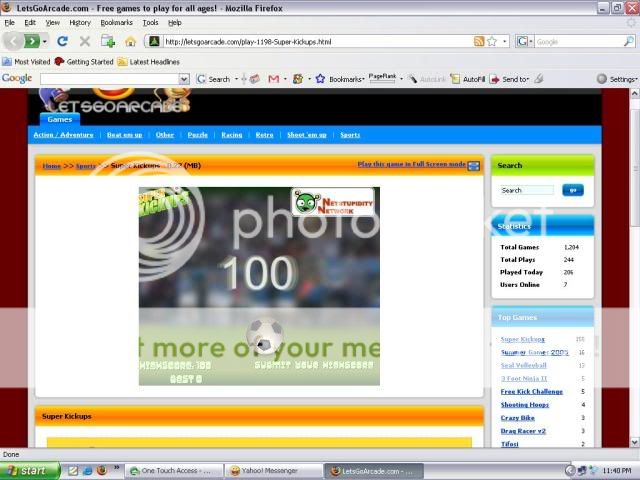Open Latest Headlines feed bookmark
This screenshot has width=640, height=480.
[149, 62]
